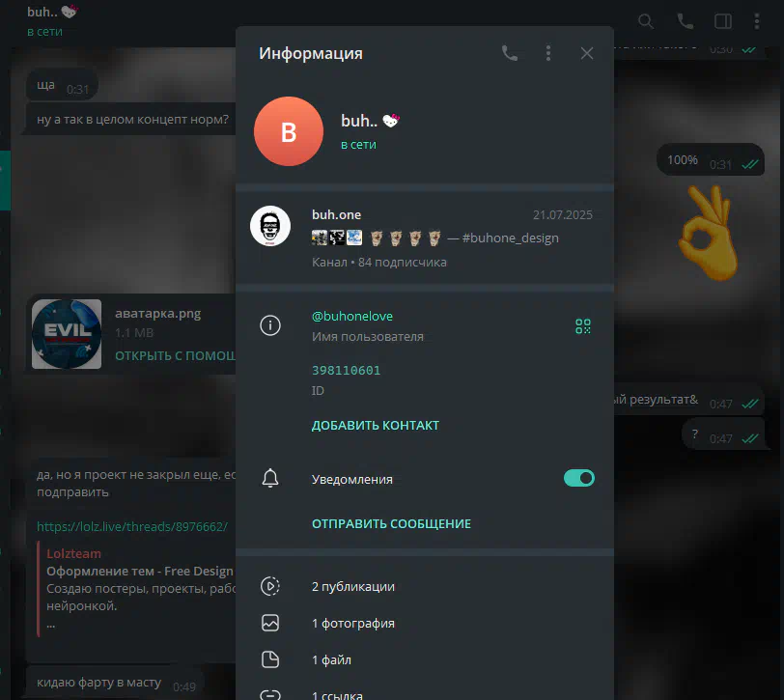Search in chat using the magnifier icon
Image resolution: width=784 pixels, height=700 pixels.
click(x=646, y=21)
